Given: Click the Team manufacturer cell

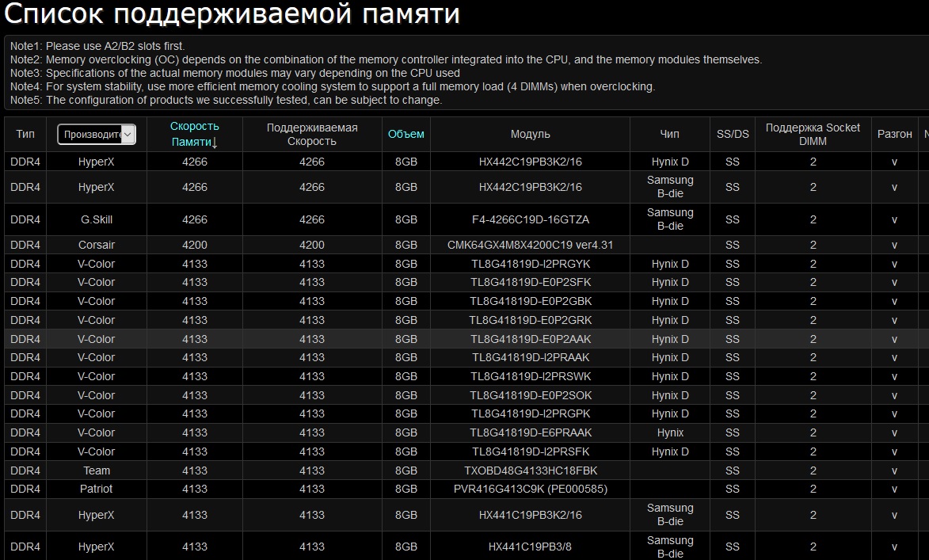Looking at the screenshot, I should [x=97, y=470].
